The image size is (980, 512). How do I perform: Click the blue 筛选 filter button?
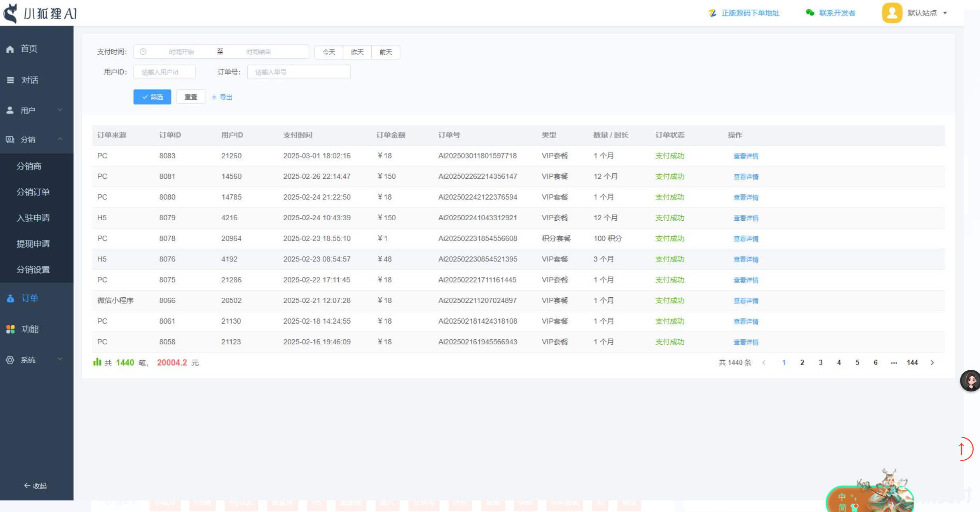point(152,97)
